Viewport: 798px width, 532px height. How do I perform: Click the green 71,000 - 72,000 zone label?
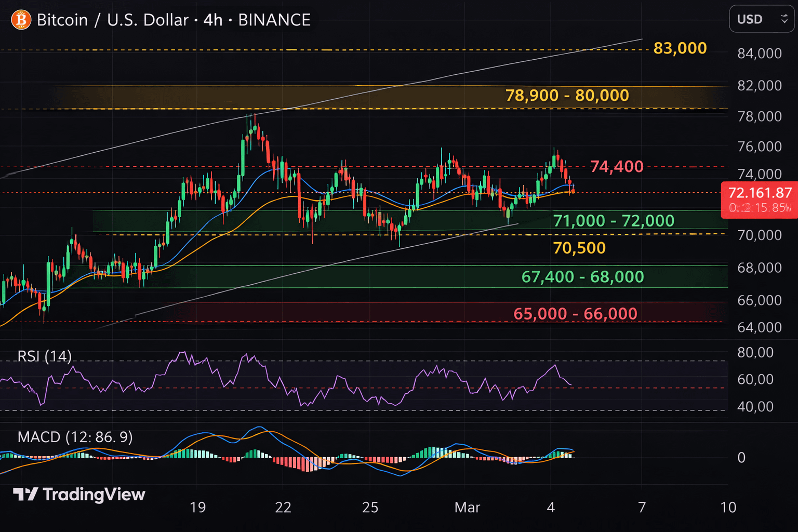click(614, 221)
